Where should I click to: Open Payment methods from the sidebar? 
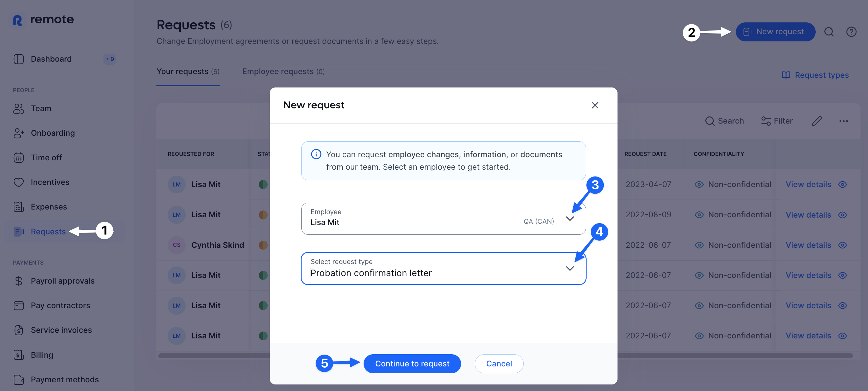point(64,379)
